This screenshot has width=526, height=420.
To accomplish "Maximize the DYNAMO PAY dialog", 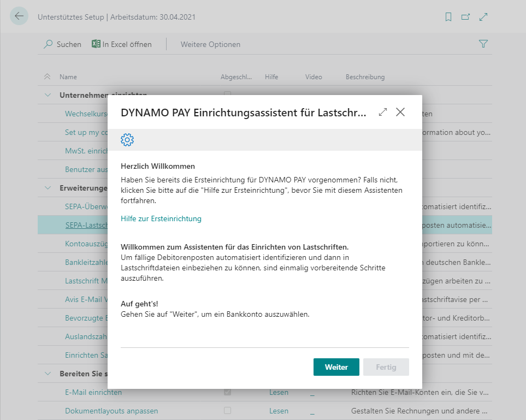I will pyautogui.click(x=383, y=112).
